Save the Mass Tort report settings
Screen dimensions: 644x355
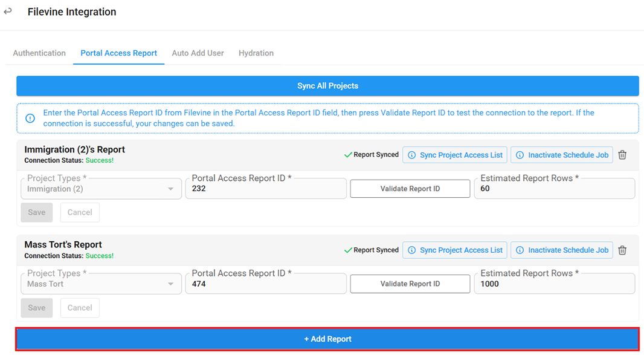(37, 308)
